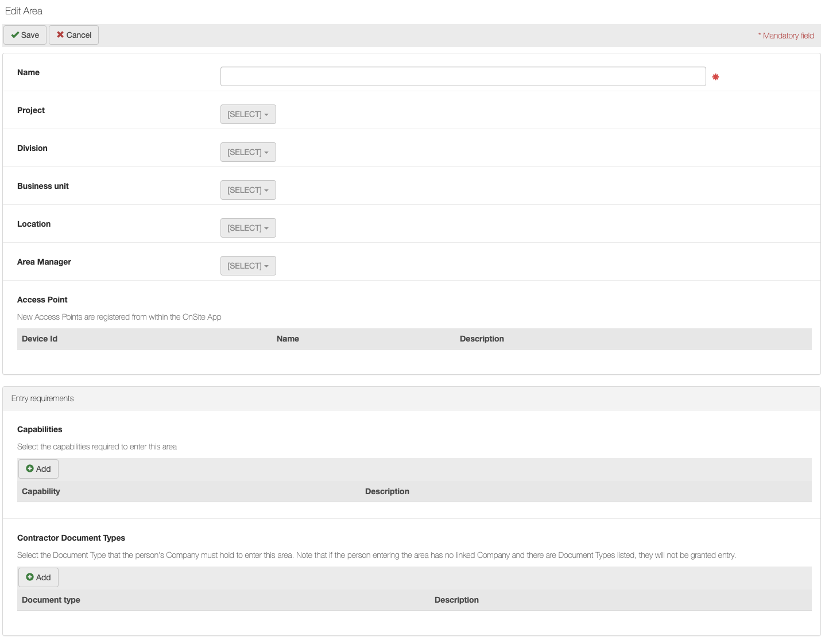Click the green checkmark Save icon

[x=15, y=35]
